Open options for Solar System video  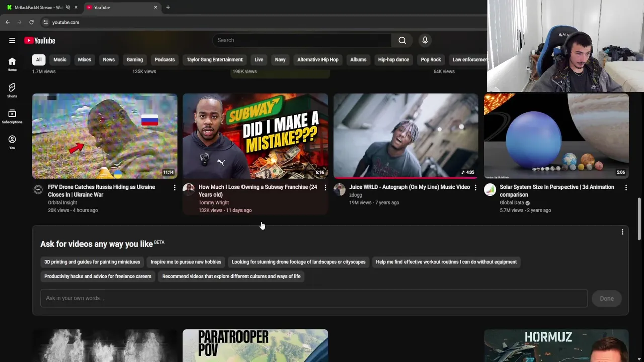pyautogui.click(x=626, y=188)
